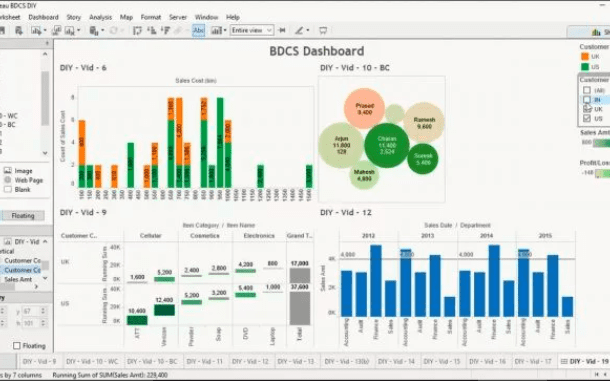This screenshot has height=381, width=610.
Task: Open the Server menu
Action: (178, 17)
